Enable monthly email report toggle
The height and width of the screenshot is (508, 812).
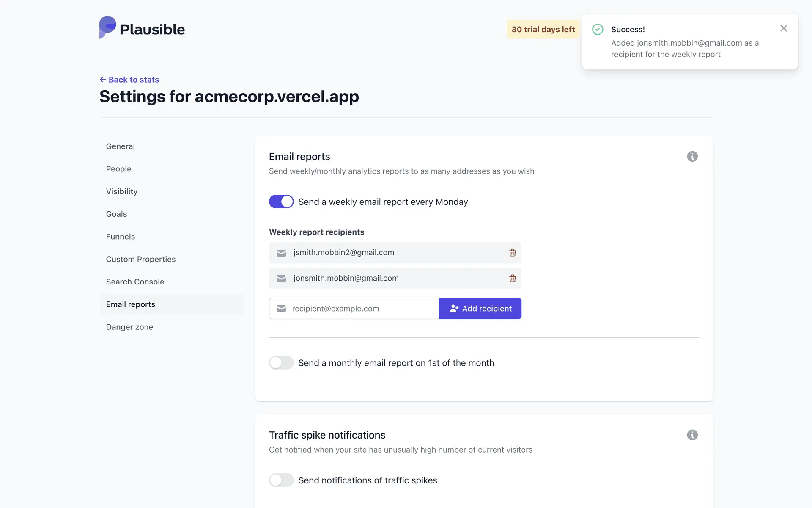click(281, 363)
